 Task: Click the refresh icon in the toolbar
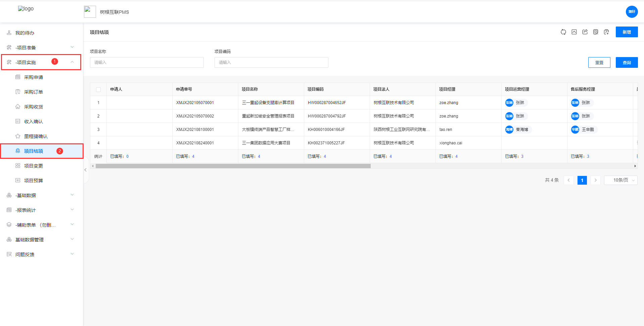[563, 32]
